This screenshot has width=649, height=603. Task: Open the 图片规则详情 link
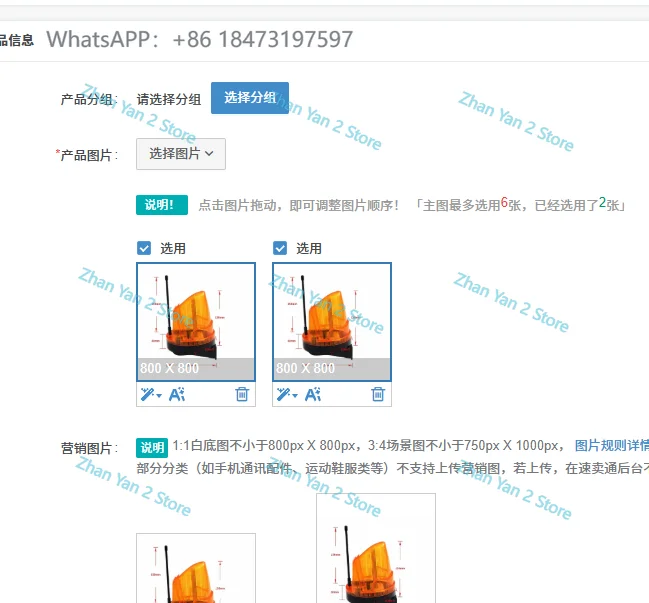(612, 446)
